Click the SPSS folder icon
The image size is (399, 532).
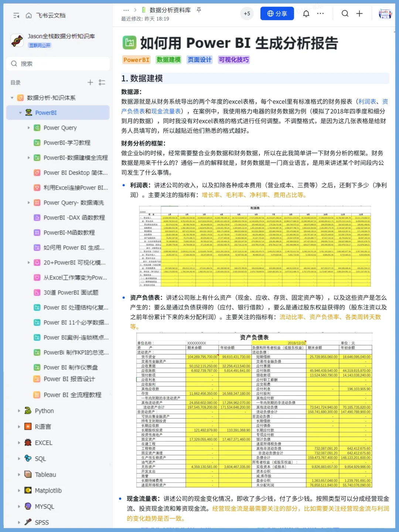tap(28, 522)
